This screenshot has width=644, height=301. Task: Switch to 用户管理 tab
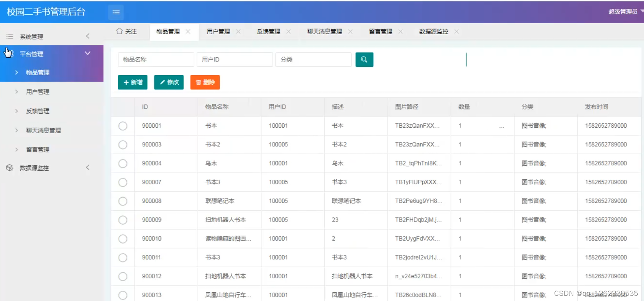pos(219,31)
